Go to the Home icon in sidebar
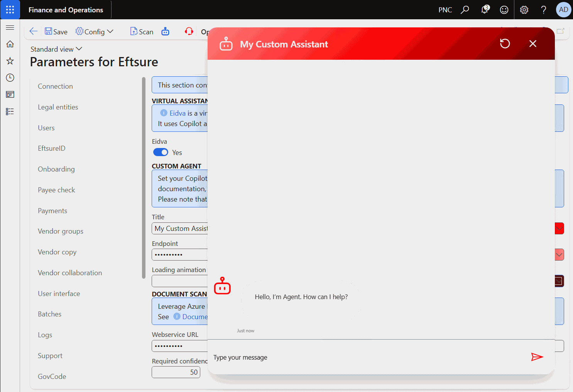The width and height of the screenshot is (573, 392). click(x=10, y=44)
